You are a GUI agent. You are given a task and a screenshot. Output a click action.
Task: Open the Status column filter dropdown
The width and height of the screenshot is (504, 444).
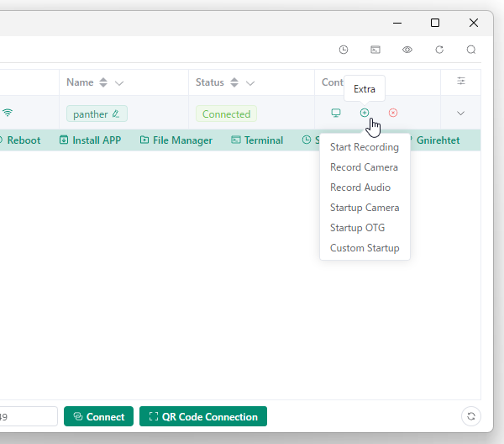coord(250,83)
